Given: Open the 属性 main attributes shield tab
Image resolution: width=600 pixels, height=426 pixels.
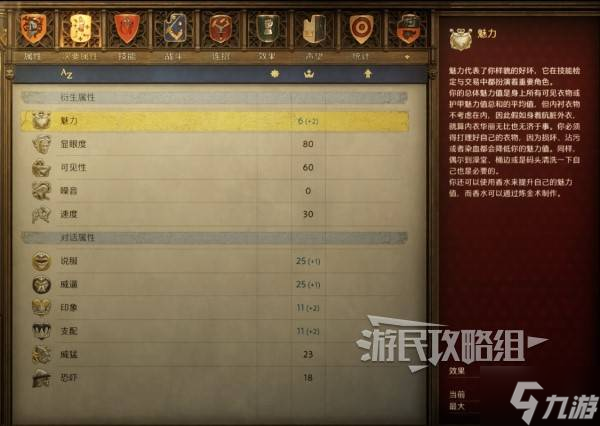Looking at the screenshot, I should point(33,29).
